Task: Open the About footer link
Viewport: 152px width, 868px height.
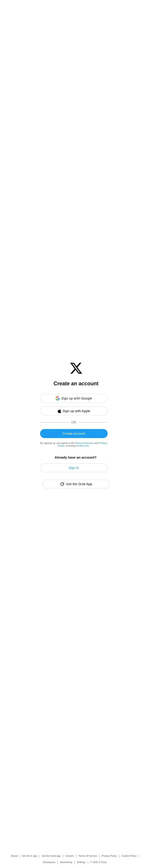Action: point(14,856)
